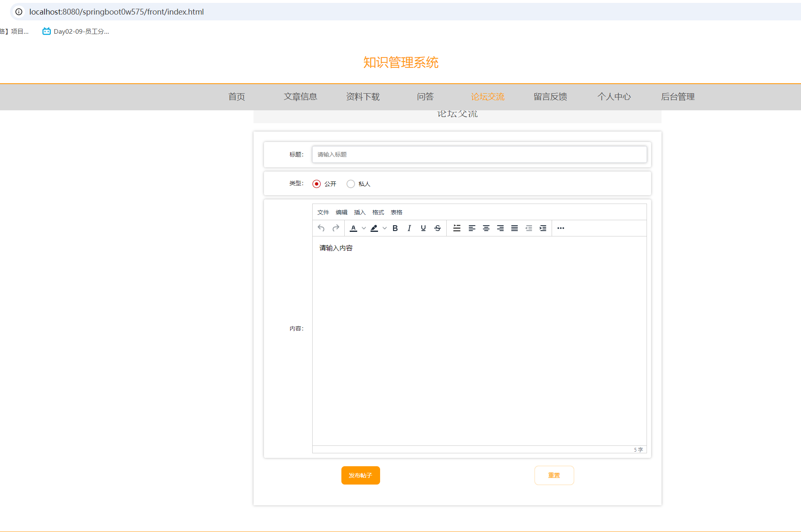Publish the post with 发布帖子
The height and width of the screenshot is (532, 801).
[361, 475]
